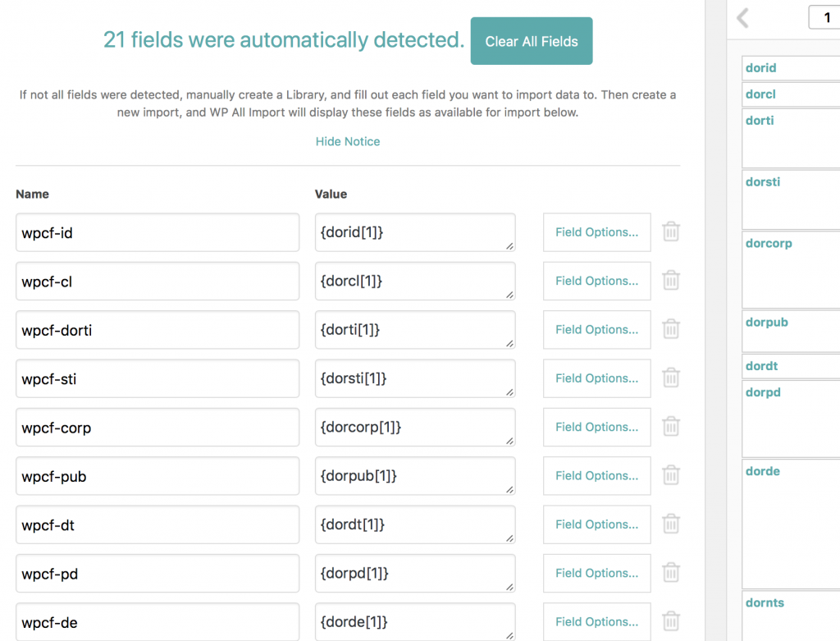Click the record number input box
The width and height of the screenshot is (840, 641).
825,18
